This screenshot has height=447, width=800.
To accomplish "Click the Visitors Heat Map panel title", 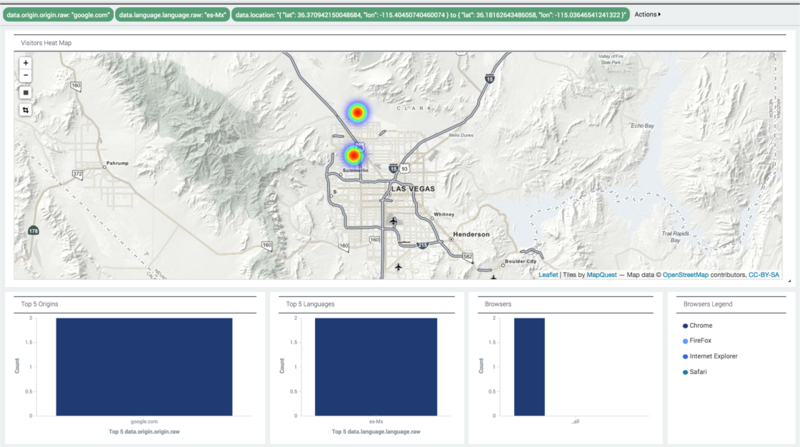I will (46, 43).
